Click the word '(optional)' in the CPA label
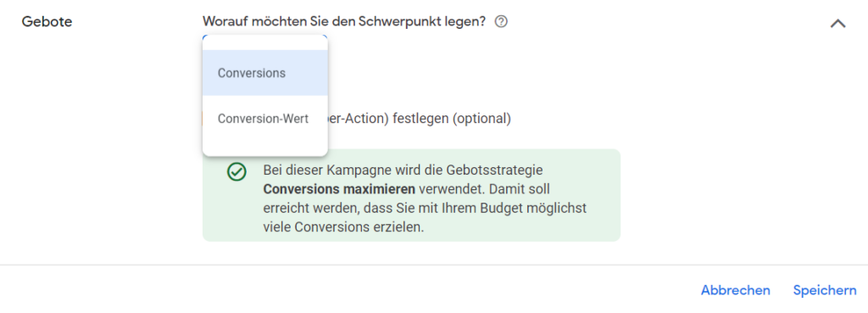The height and width of the screenshot is (313, 868). coord(481,119)
